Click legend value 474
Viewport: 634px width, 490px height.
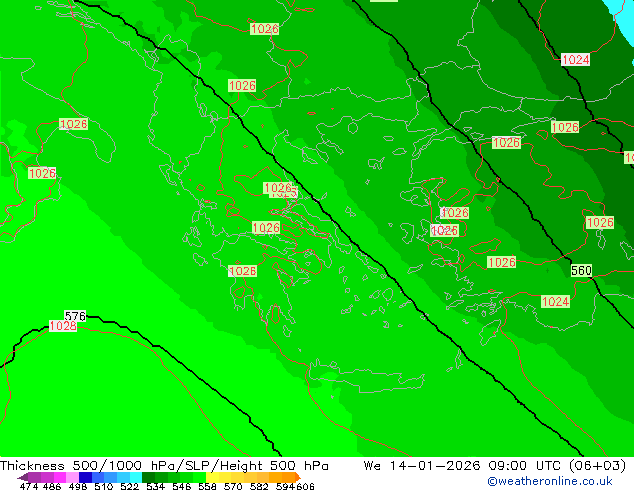coord(29,486)
